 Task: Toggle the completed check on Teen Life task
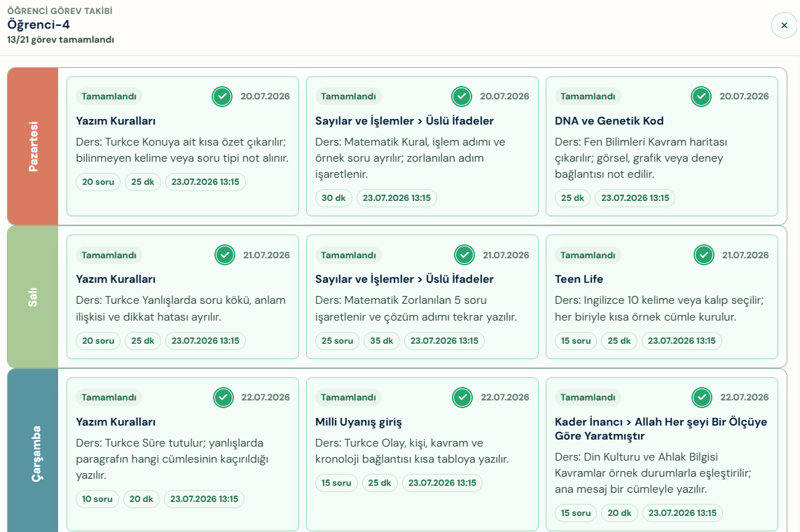click(x=703, y=255)
